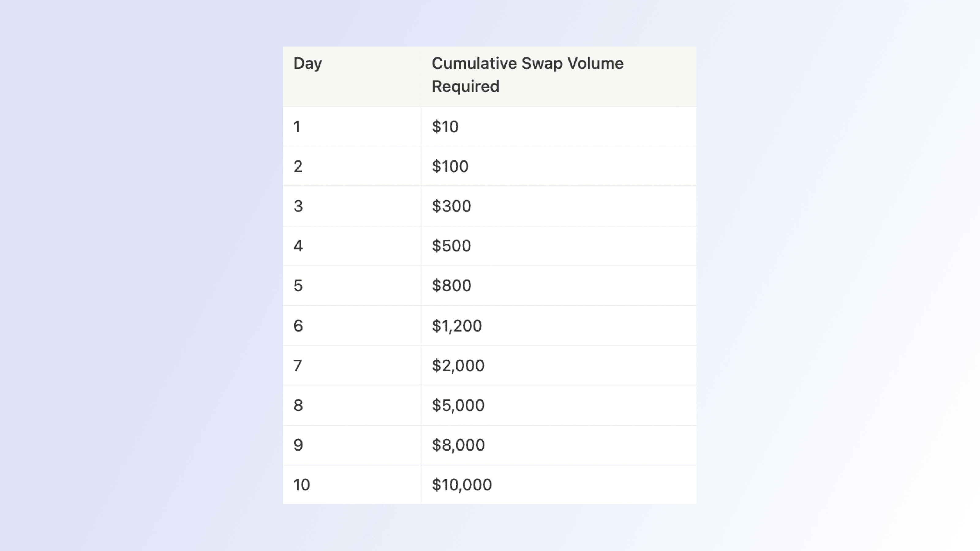
Task: Click the Day 3 cell
Action: point(352,206)
